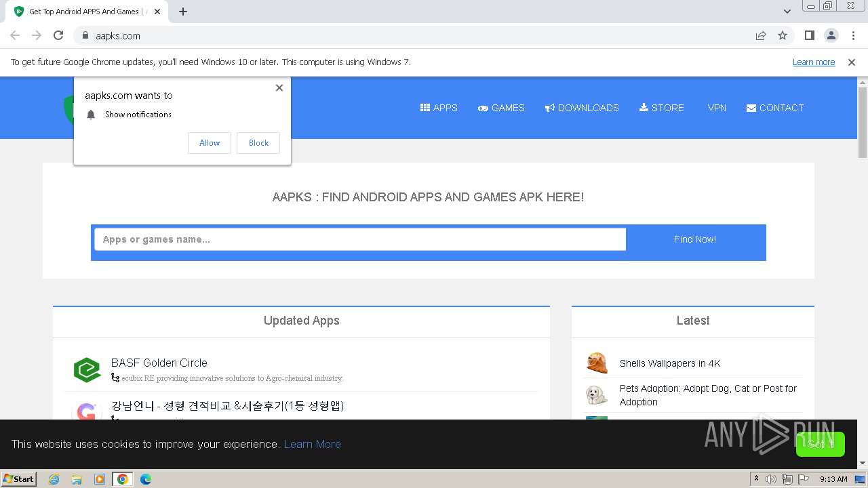868x488 pixels.
Task: Toggle the browser side panel
Action: [809, 35]
